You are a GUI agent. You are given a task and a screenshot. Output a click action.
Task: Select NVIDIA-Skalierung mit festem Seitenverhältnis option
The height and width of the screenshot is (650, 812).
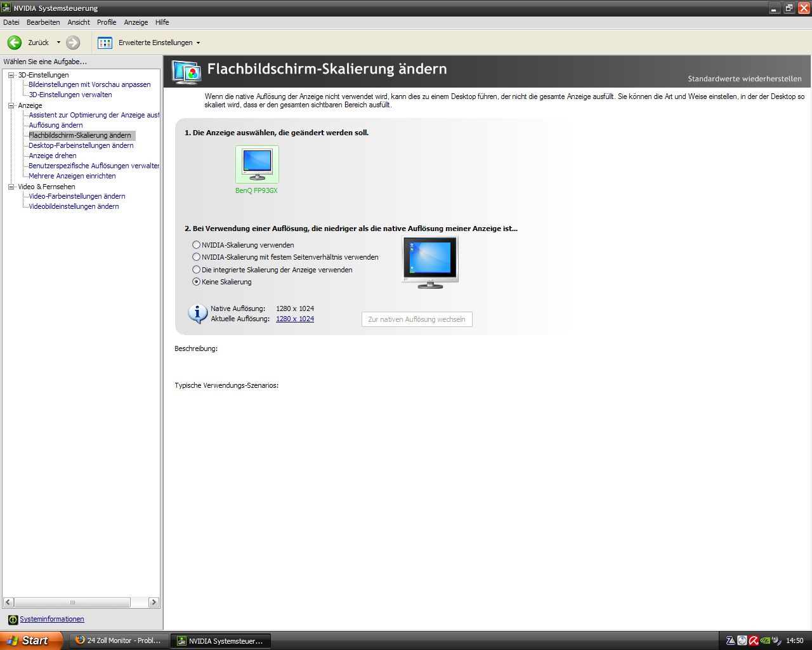click(196, 257)
